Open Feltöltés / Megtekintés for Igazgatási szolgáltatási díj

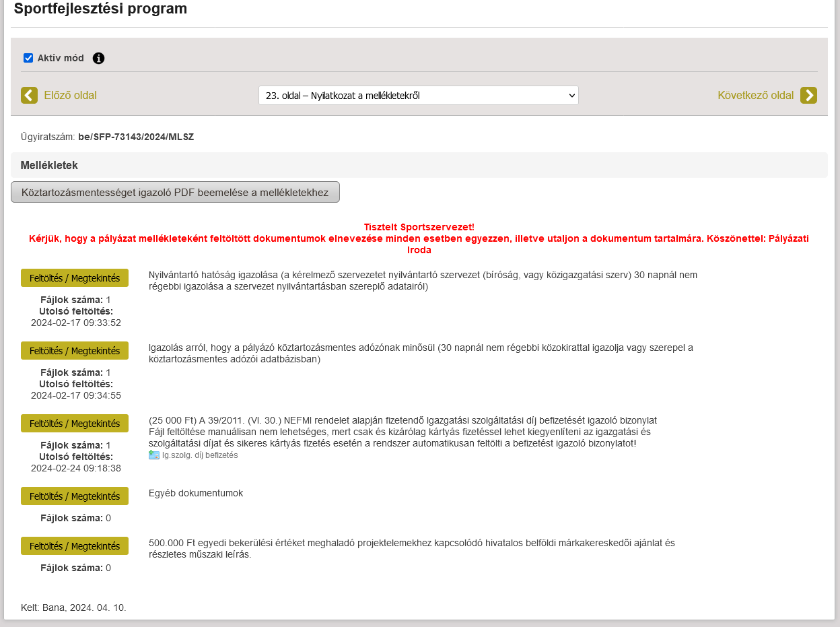75,424
